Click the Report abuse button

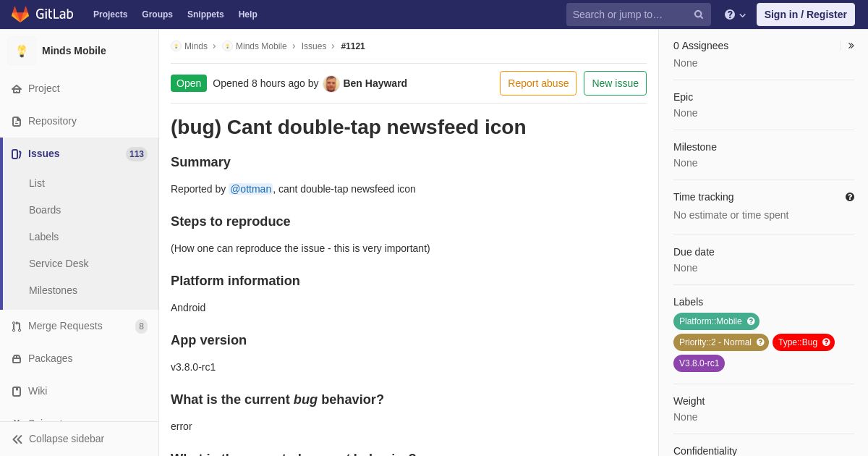pos(538,83)
